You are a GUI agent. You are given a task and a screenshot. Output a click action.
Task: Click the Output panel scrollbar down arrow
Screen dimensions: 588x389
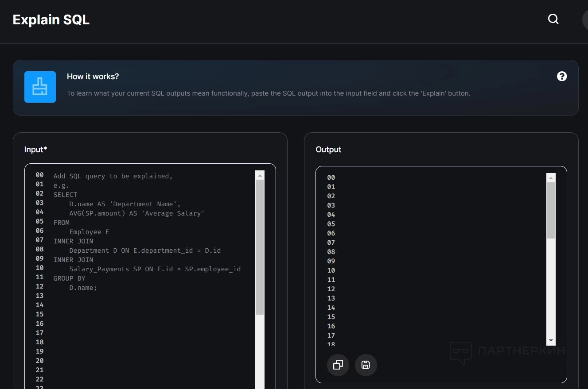pyautogui.click(x=551, y=340)
